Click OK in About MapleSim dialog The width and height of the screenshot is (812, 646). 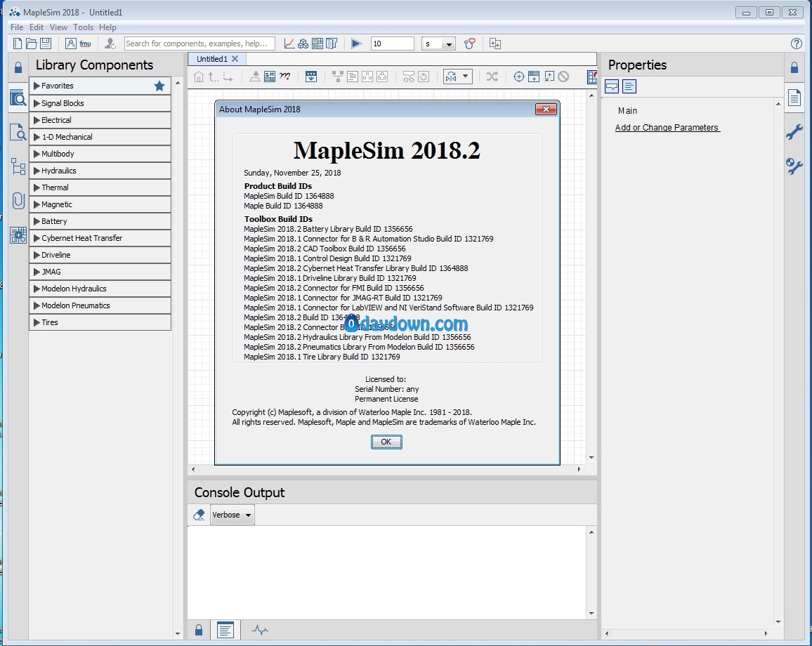tap(386, 442)
